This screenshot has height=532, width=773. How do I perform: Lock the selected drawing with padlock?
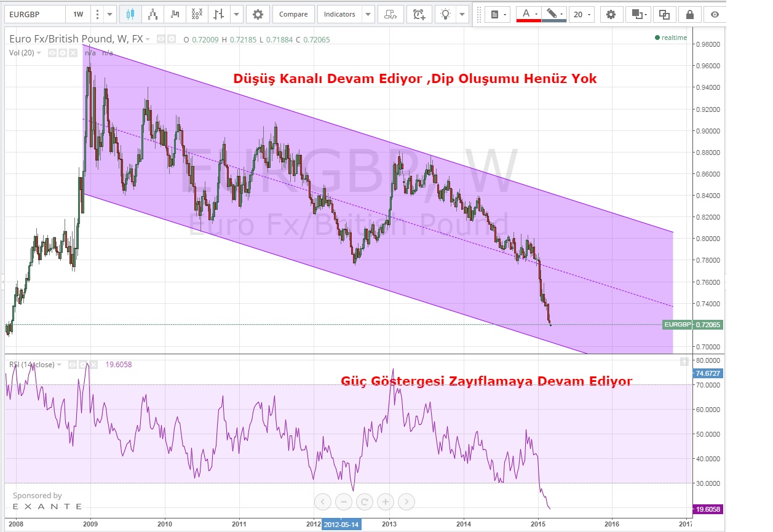[690, 14]
